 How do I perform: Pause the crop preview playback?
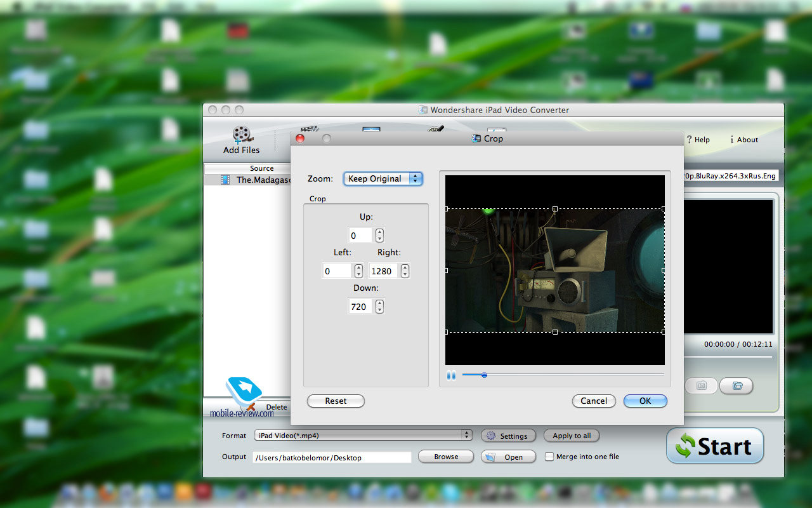click(x=451, y=375)
